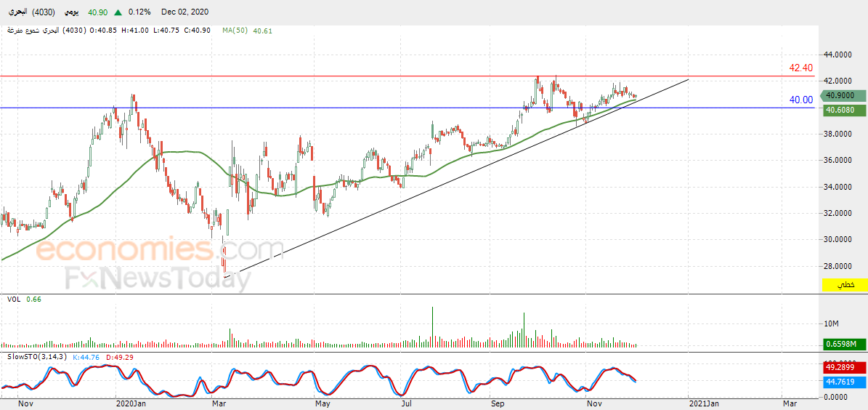868x410 pixels.
Task: Click the 42.40 resistance level label
Action: (x=801, y=68)
